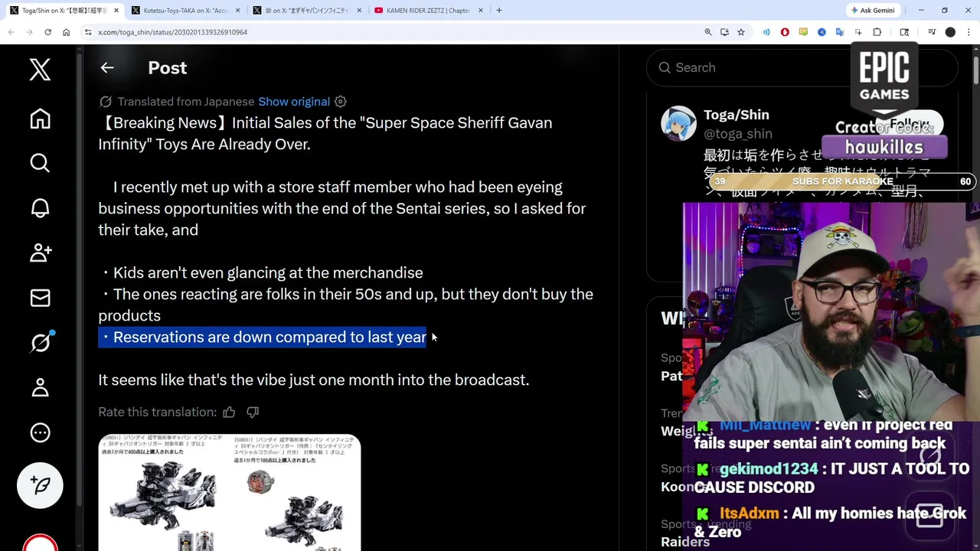
Task: Open the X Home icon in sidebar
Action: tap(40, 119)
